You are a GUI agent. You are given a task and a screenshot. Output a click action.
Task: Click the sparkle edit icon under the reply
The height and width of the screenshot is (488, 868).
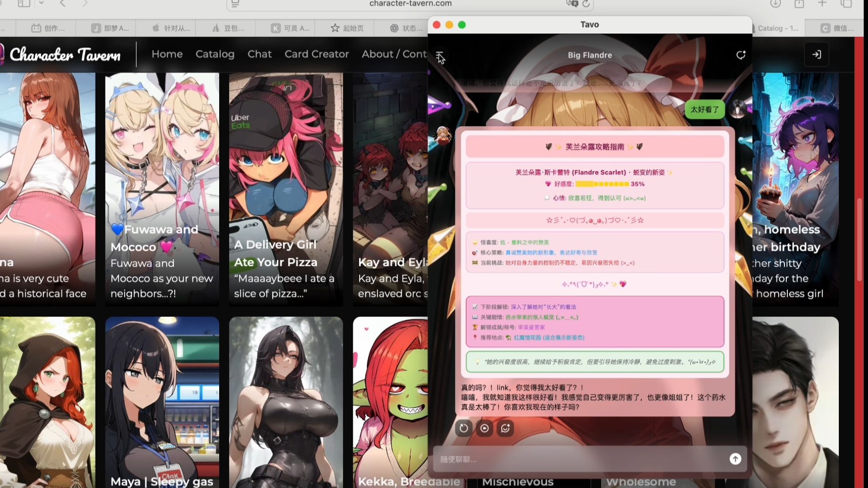pyautogui.click(x=506, y=428)
